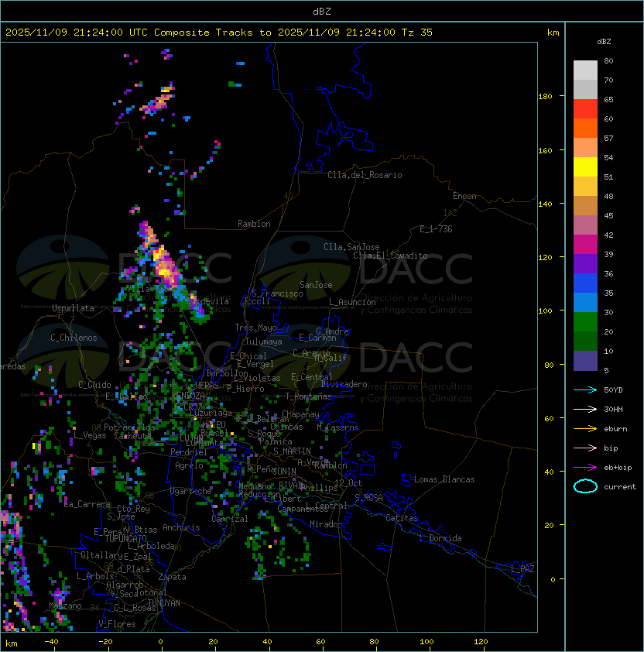Click the 'Clla.SanJose' map label

(x=351, y=247)
